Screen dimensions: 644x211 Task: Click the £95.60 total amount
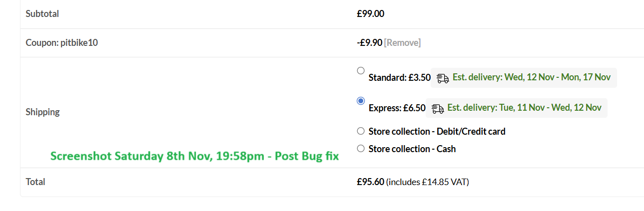click(370, 182)
